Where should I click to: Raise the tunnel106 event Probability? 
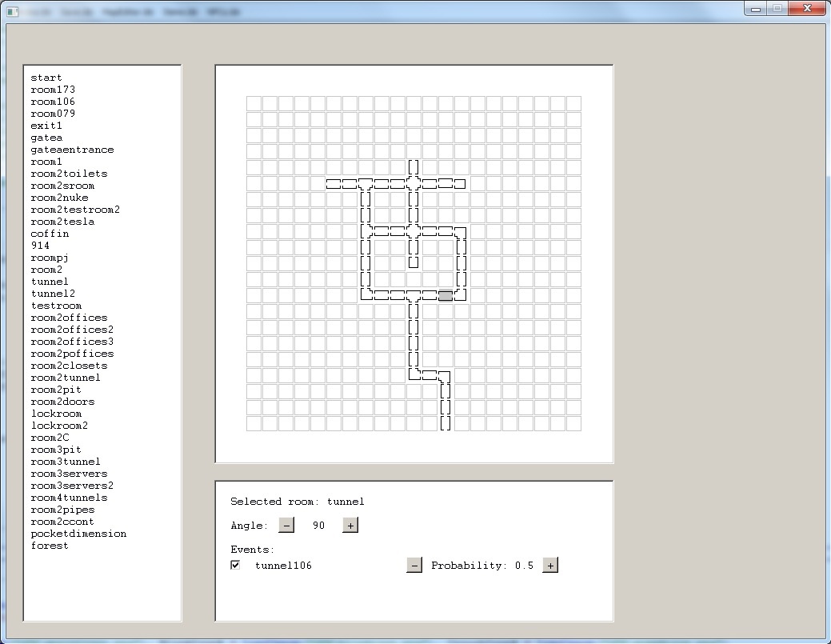click(x=550, y=565)
